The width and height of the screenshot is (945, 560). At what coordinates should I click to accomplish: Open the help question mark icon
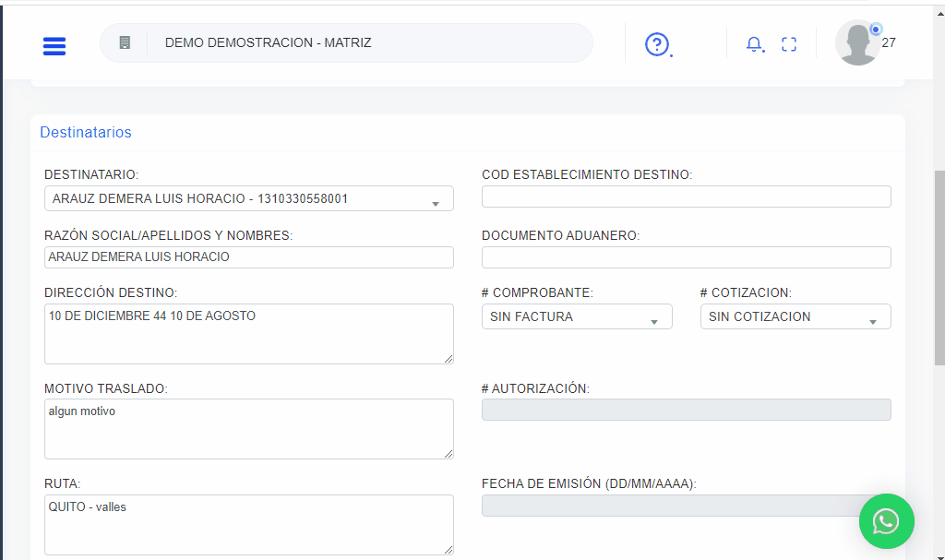pos(656,44)
